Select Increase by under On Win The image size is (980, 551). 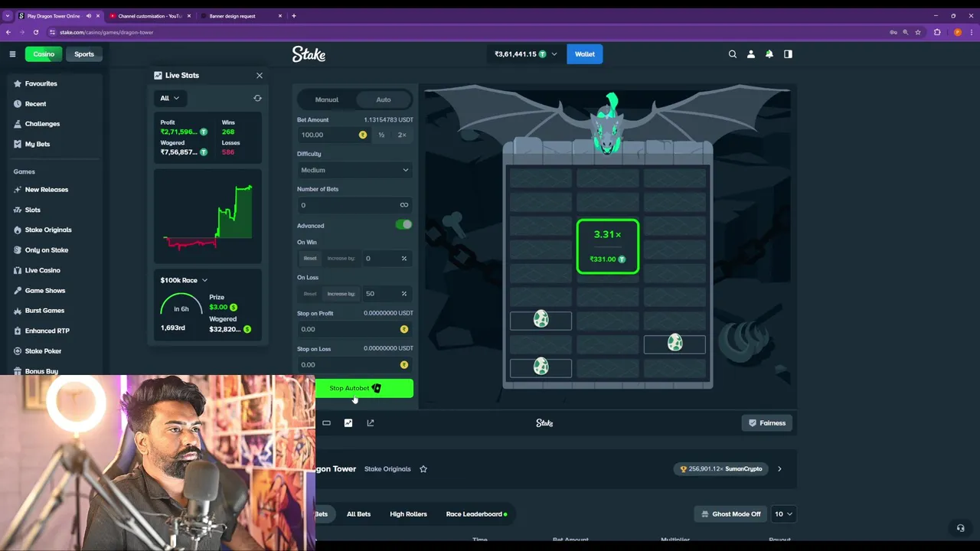coord(341,258)
